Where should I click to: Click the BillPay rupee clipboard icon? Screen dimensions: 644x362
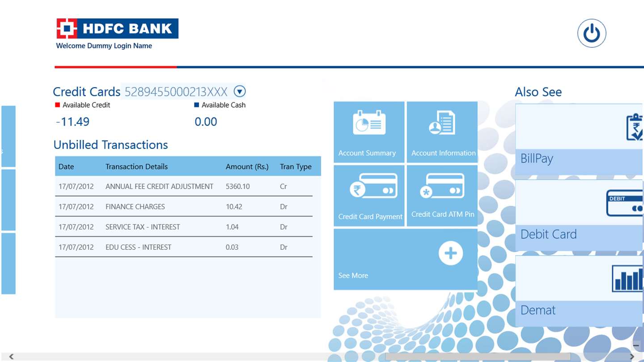click(635, 127)
